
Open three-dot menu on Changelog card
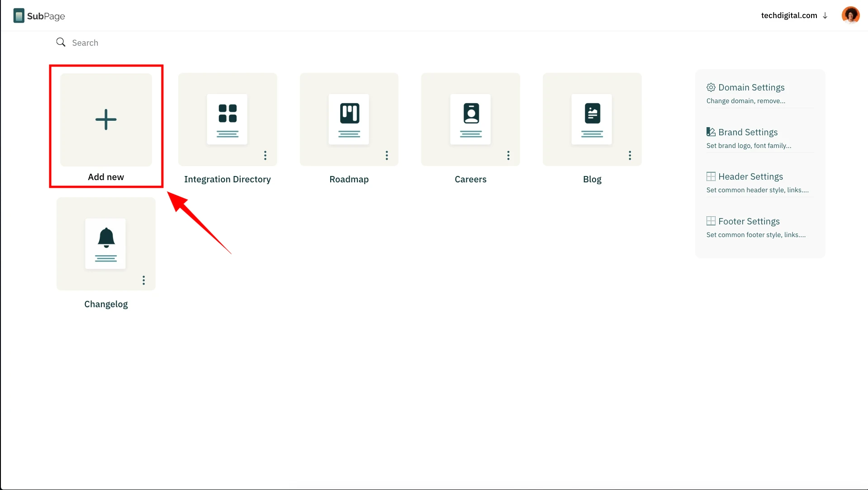(144, 281)
